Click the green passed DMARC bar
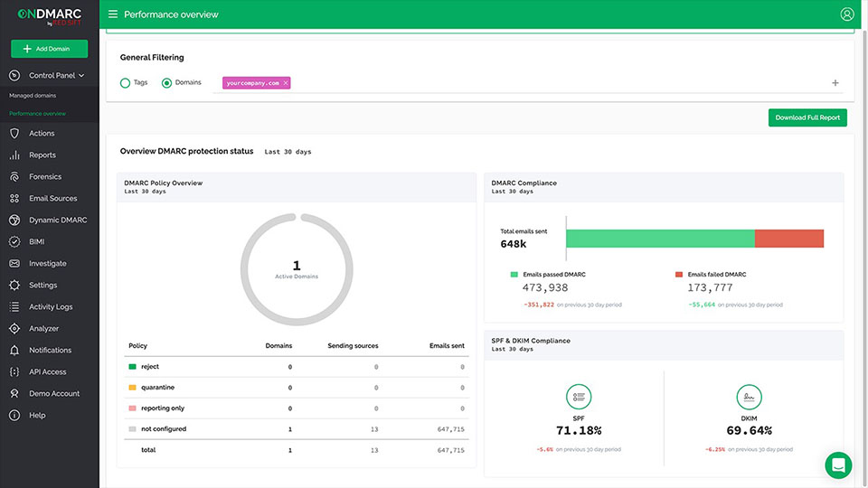Viewport: 868px width, 488px height. click(660, 239)
